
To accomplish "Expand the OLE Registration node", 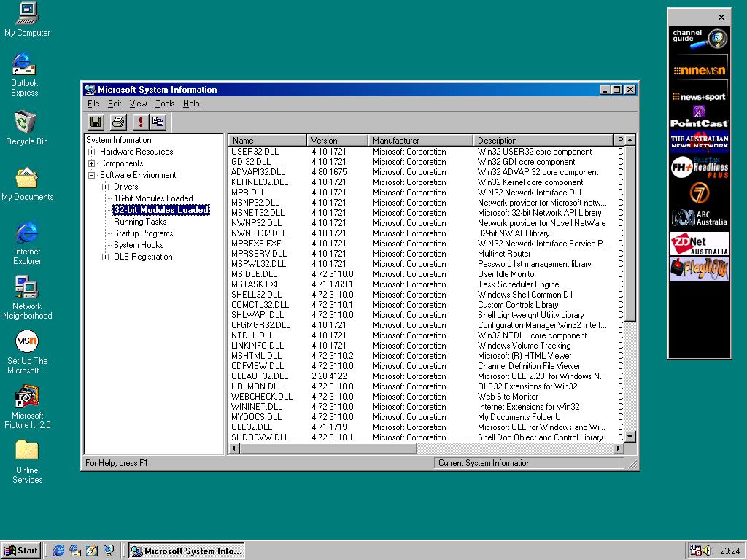I will point(105,257).
